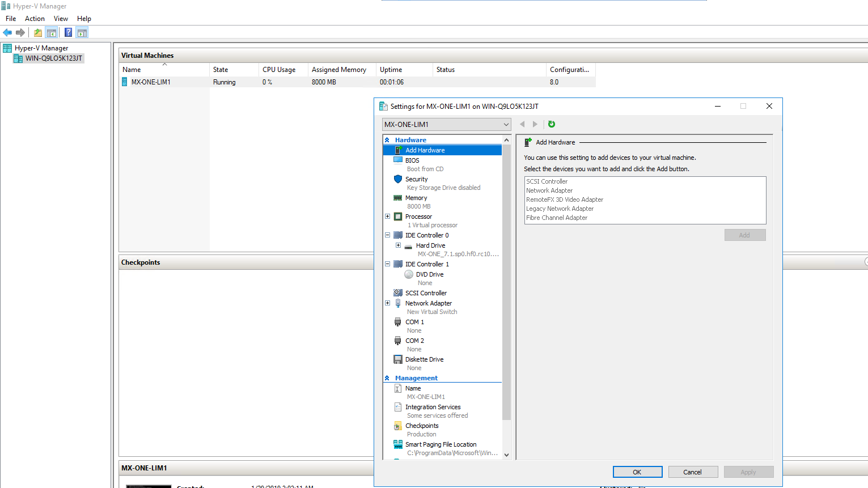The height and width of the screenshot is (488, 868).
Task: Click the OK button
Action: coord(637,472)
